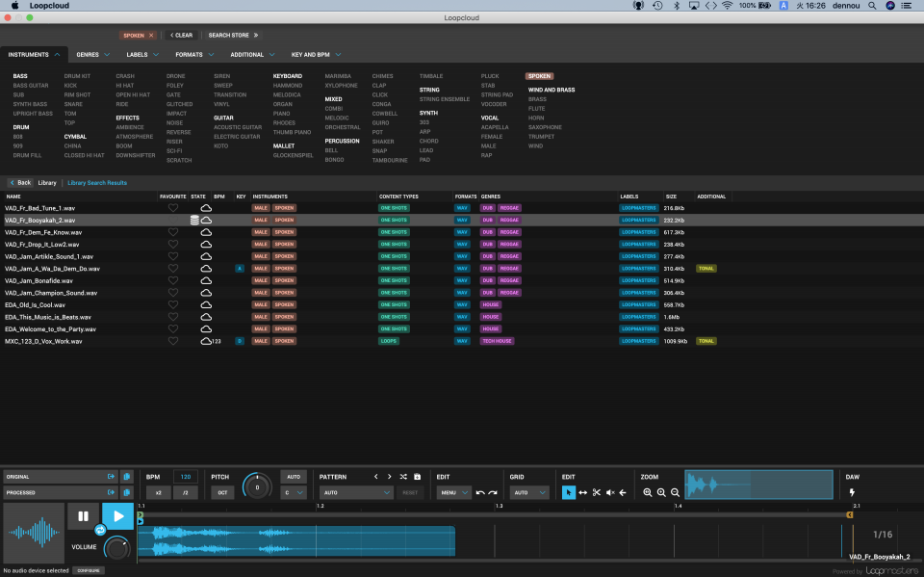
Task: Click the Back button
Action: [20, 183]
